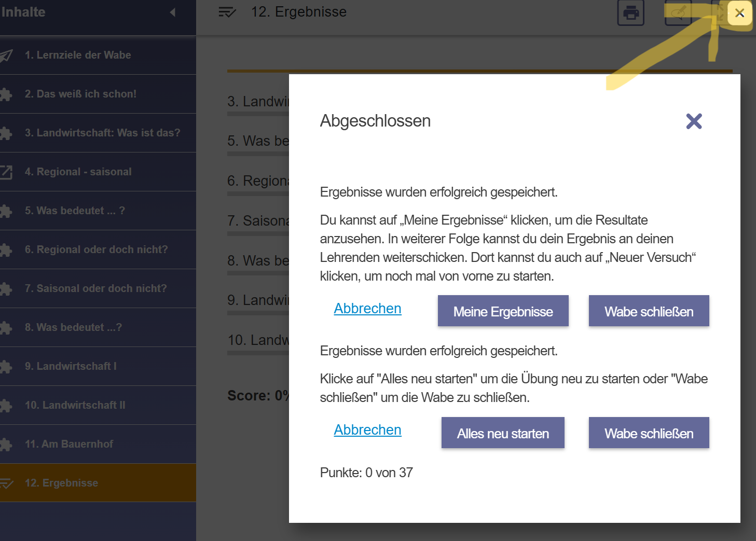Open Meine Ergebnisse
756x541 pixels.
[x=503, y=311]
